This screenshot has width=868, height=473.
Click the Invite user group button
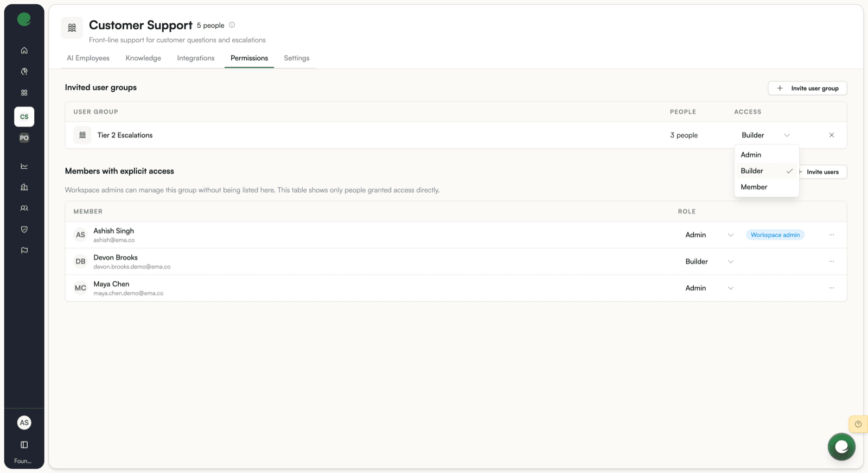click(807, 89)
